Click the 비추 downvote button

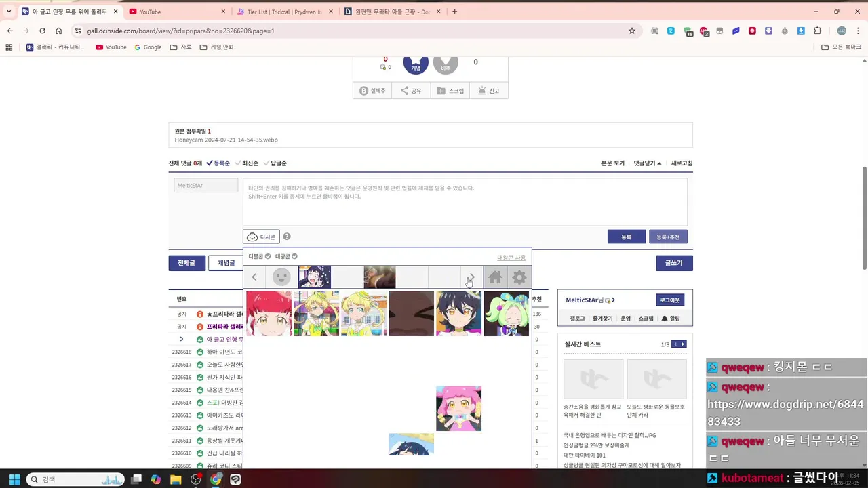tap(446, 64)
